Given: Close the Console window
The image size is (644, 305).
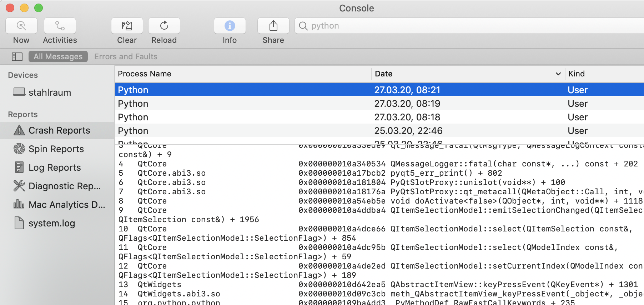Looking at the screenshot, I should pos(10,7).
